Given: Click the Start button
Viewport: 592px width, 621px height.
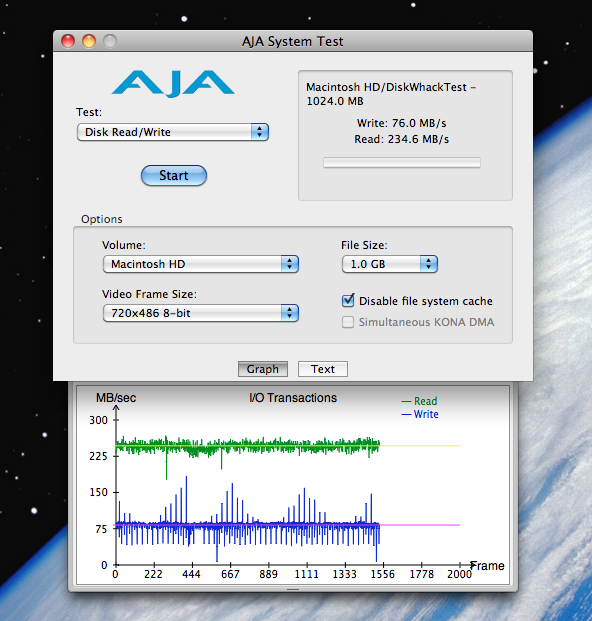Looking at the screenshot, I should [174, 175].
